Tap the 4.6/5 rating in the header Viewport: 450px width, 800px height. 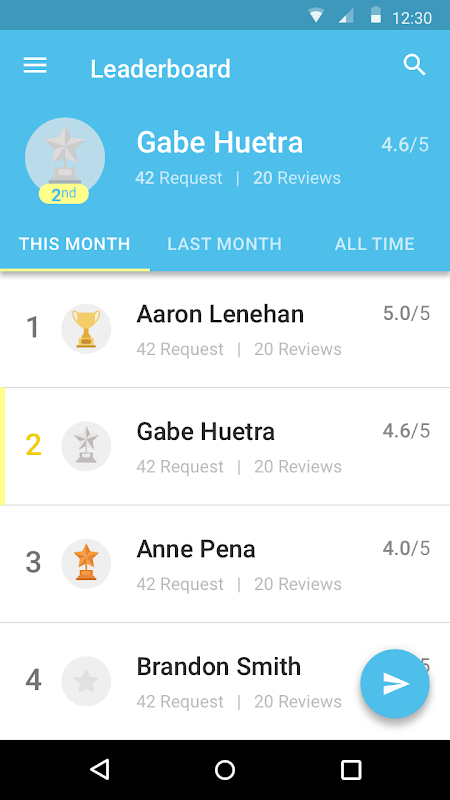[405, 144]
